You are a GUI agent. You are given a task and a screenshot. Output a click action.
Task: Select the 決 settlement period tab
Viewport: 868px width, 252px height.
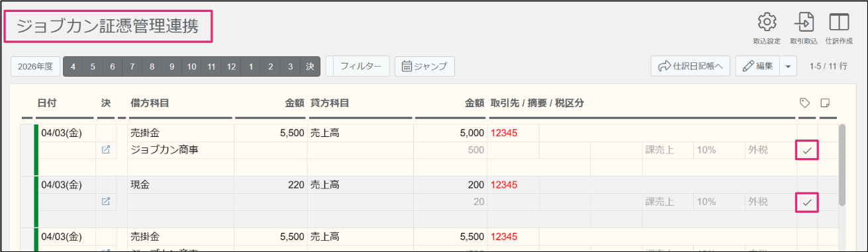point(310,66)
